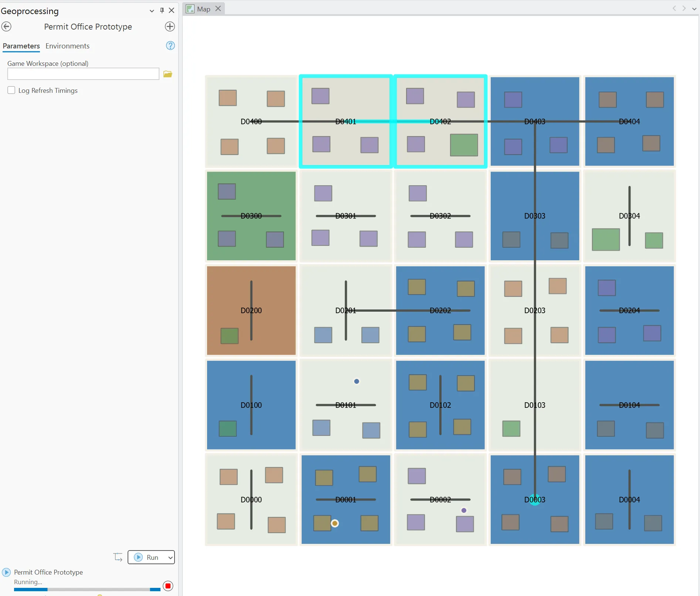Viewport: 700px width, 596px height.
Task: Open the Run dropdown arrow
Action: coord(170,557)
